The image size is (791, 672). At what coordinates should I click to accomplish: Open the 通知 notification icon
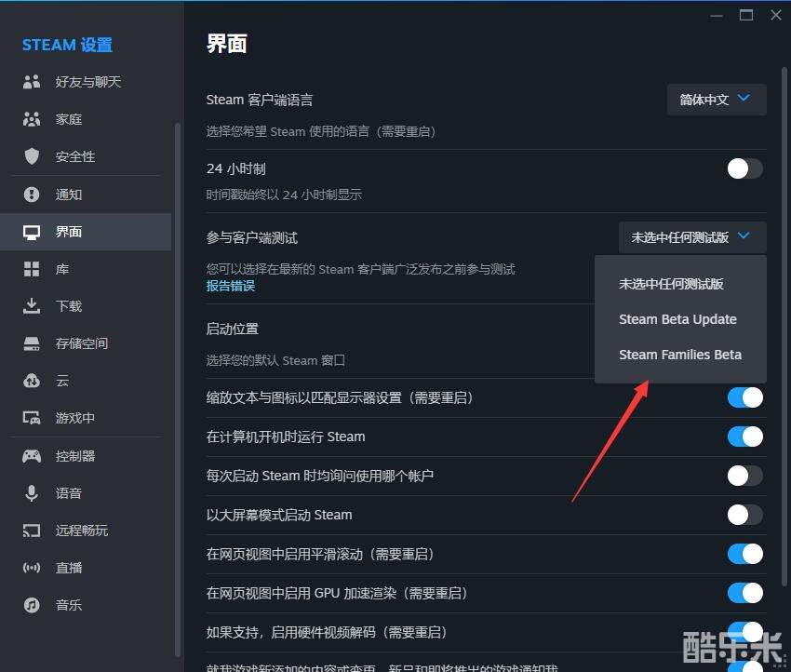click(x=32, y=195)
